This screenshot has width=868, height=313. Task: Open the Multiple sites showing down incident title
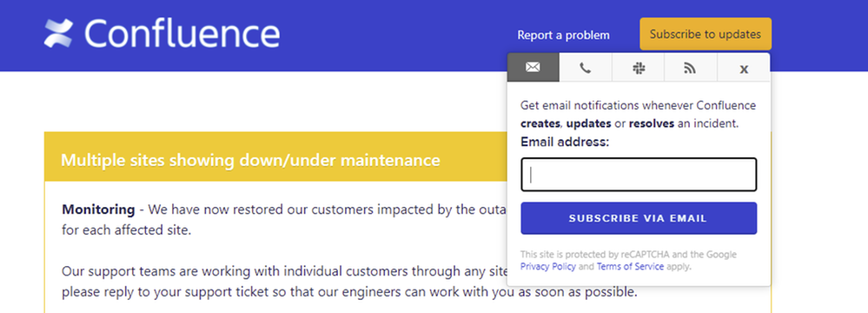250,160
